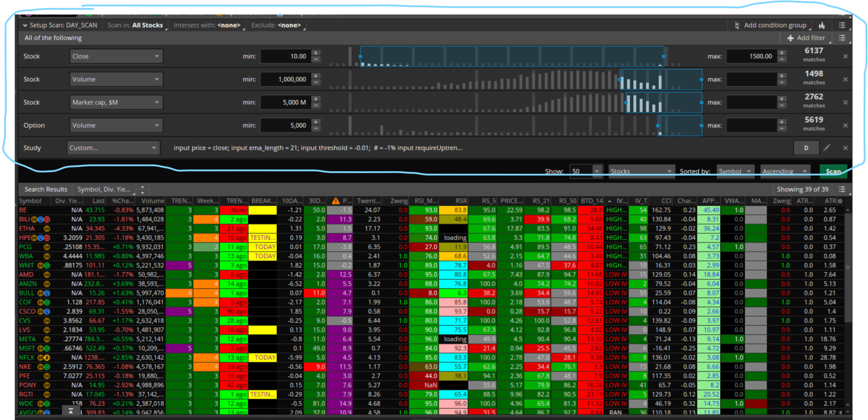868x420 pixels.
Task: Open results panel menu near Showing 39 of 39
Action: tap(842, 189)
